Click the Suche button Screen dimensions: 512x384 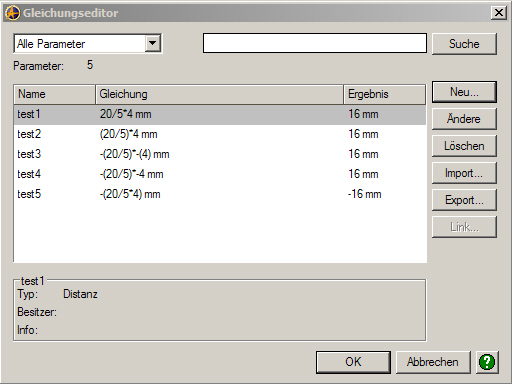click(x=464, y=44)
